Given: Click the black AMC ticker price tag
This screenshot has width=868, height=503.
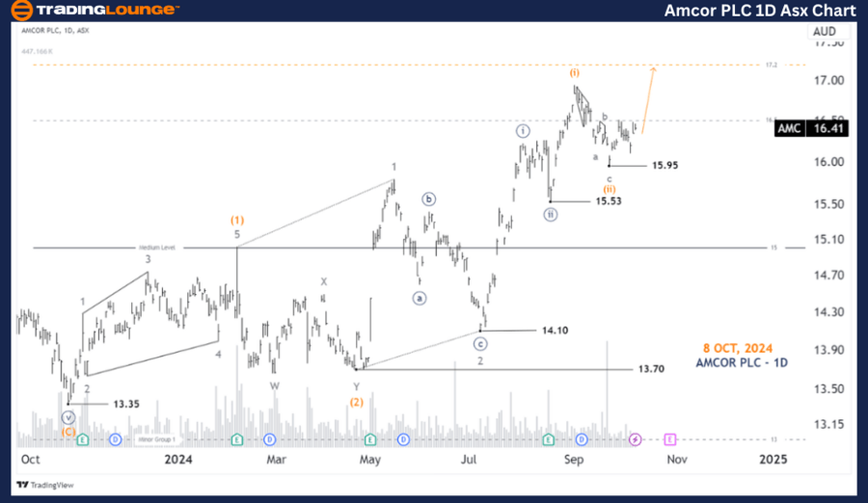Looking at the screenshot, I should click(x=790, y=128).
